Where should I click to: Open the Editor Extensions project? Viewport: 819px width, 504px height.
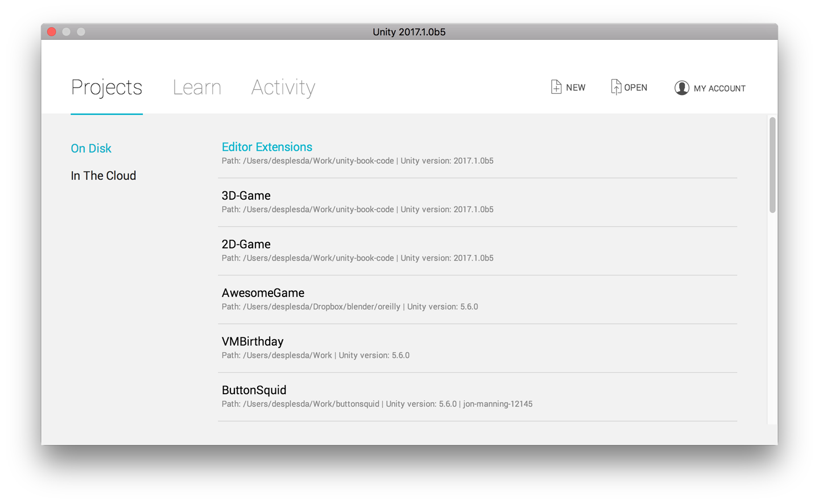267,147
